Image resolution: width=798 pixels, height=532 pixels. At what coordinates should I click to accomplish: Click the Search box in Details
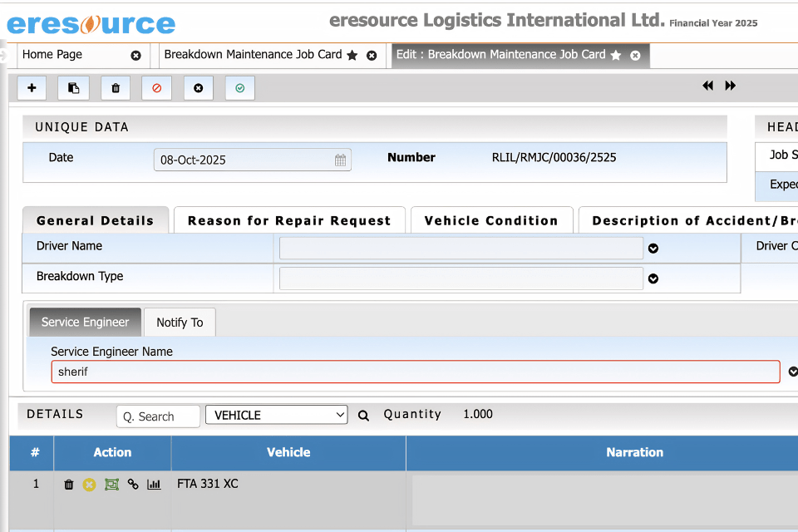tap(158, 416)
